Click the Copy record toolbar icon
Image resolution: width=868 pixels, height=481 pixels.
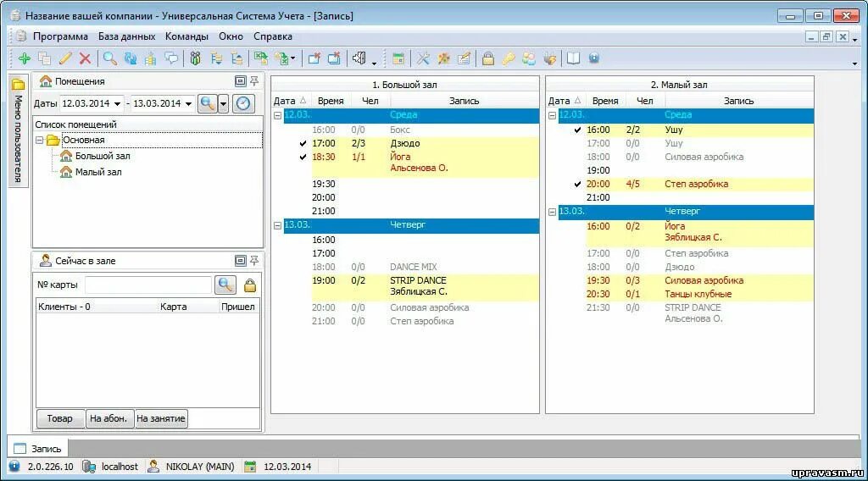tap(45, 58)
